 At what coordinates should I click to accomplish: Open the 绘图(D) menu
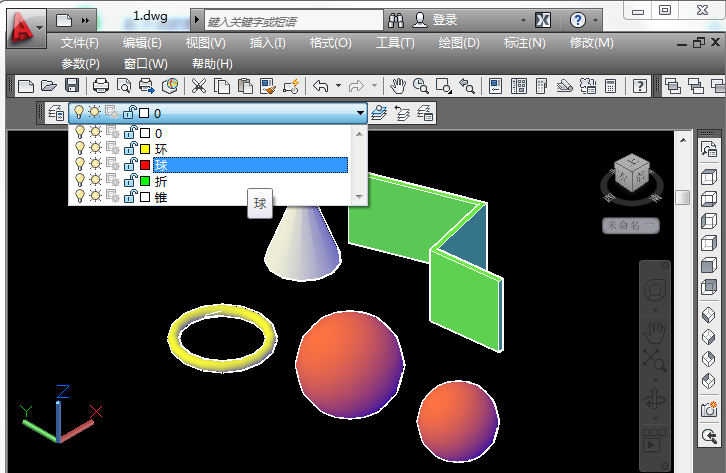[459, 43]
